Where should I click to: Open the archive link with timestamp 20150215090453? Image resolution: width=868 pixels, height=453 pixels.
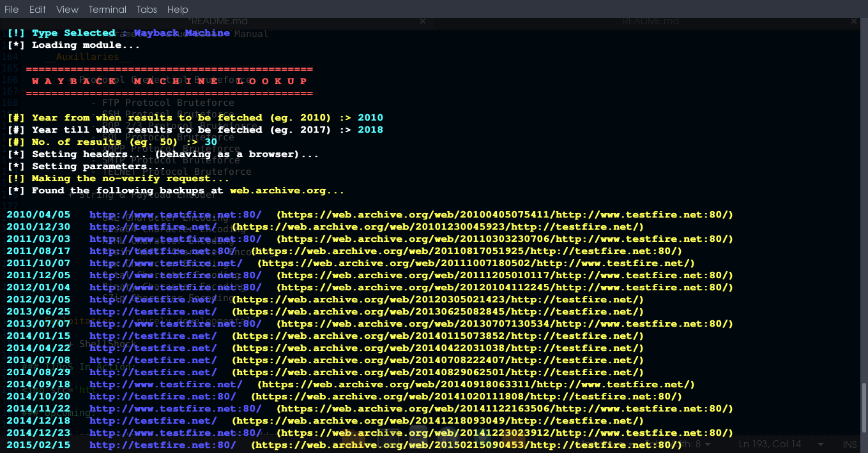466,445
